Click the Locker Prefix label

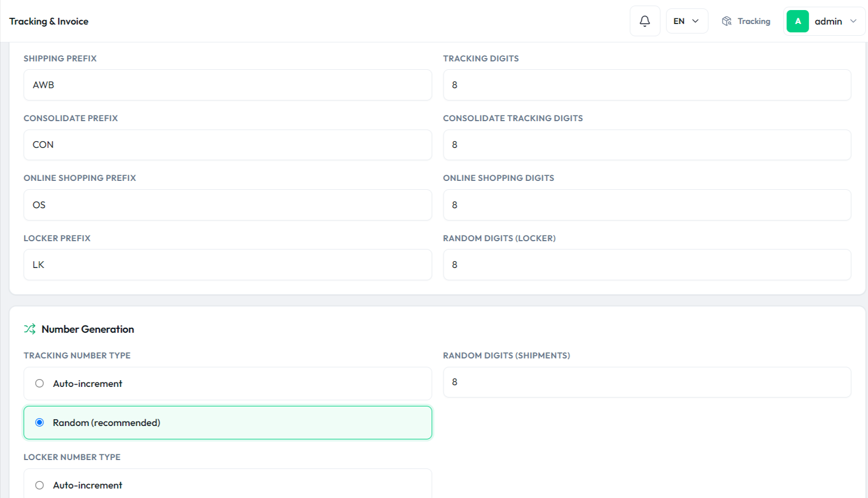tap(57, 238)
